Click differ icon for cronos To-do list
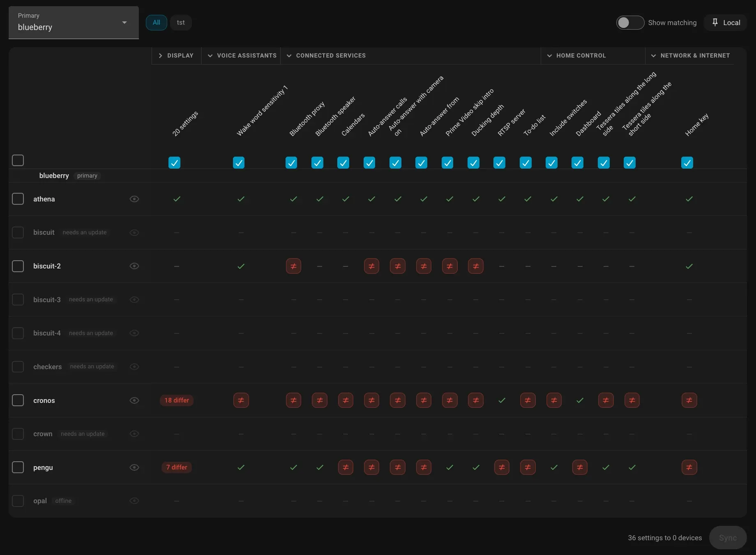The height and width of the screenshot is (555, 756). (528, 400)
